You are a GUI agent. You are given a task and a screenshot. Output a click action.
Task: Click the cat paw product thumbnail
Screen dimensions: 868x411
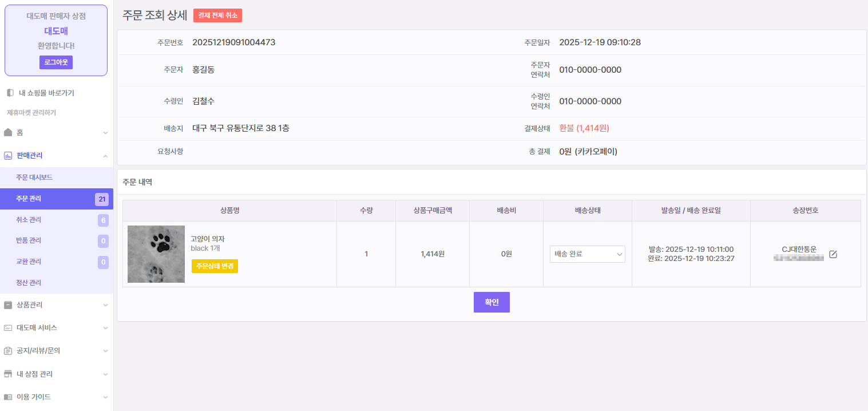point(156,254)
